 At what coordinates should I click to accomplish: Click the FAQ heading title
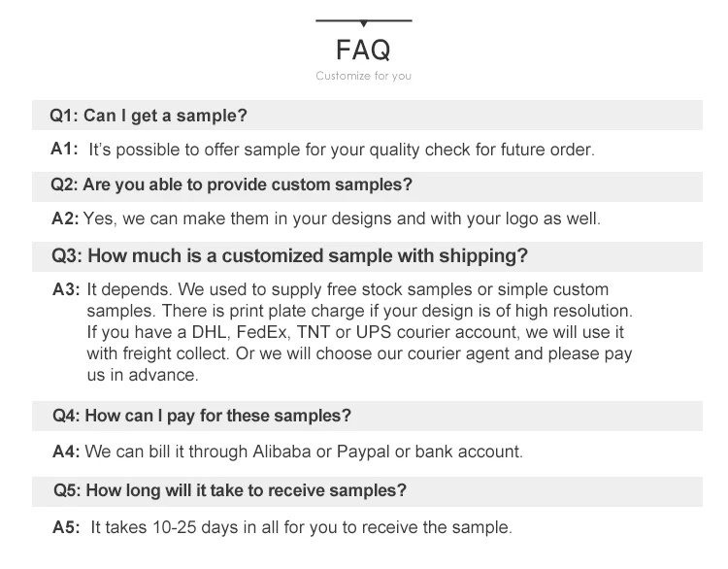pos(363,50)
